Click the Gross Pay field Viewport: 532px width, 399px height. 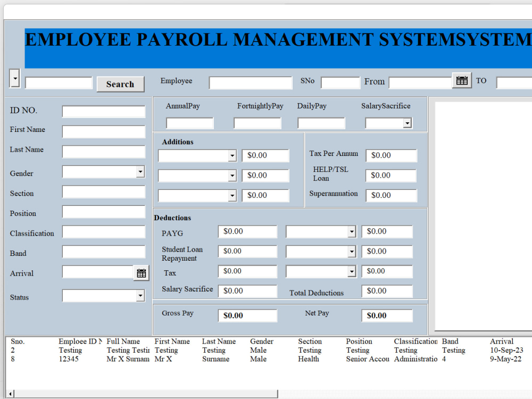(x=247, y=315)
